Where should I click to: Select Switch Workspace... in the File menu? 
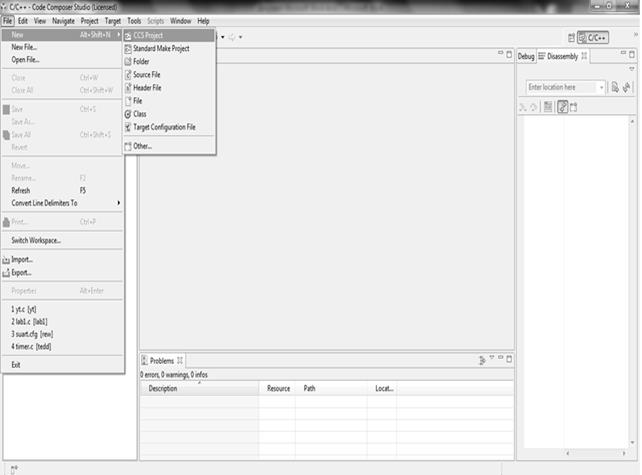point(63,240)
